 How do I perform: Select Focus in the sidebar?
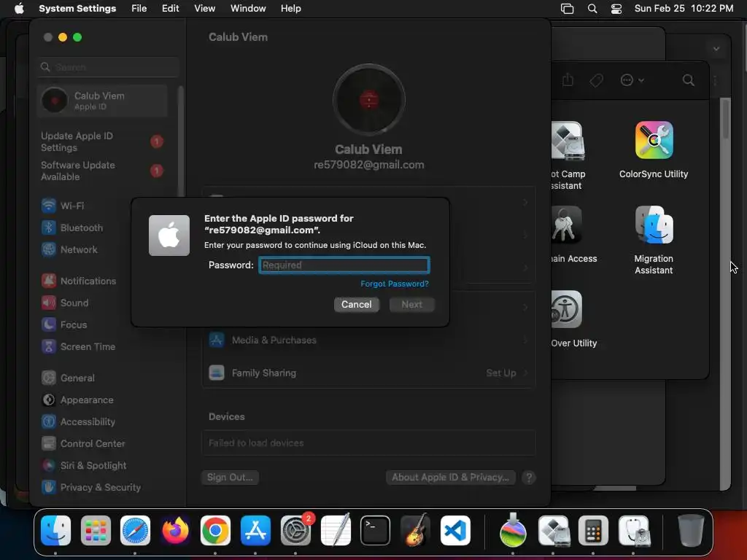tap(64, 324)
